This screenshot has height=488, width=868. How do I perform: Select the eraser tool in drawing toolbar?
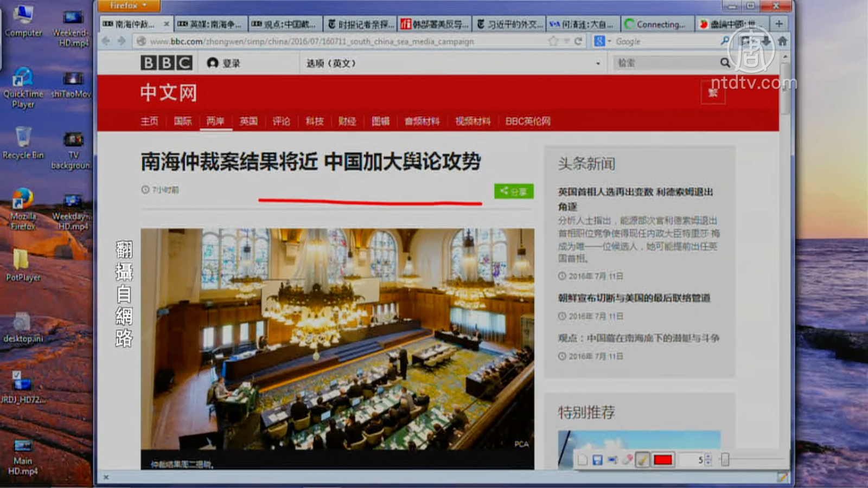[x=628, y=460]
